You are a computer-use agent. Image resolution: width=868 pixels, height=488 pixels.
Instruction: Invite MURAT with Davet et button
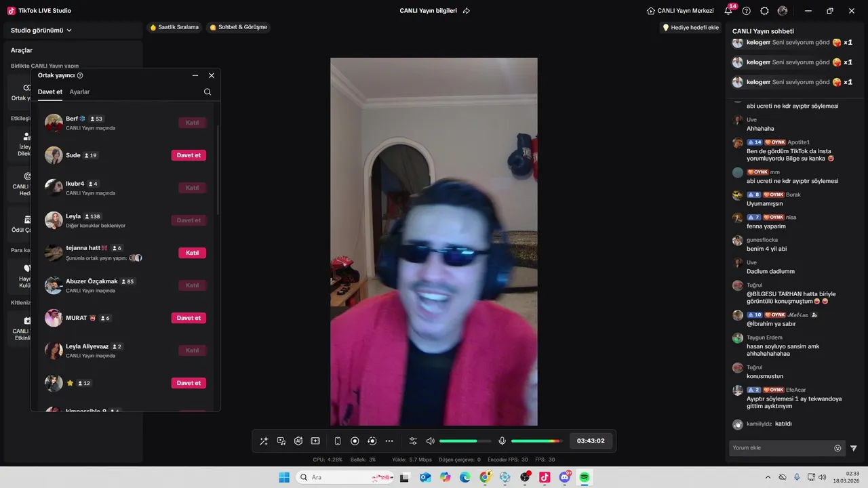pyautogui.click(x=189, y=318)
